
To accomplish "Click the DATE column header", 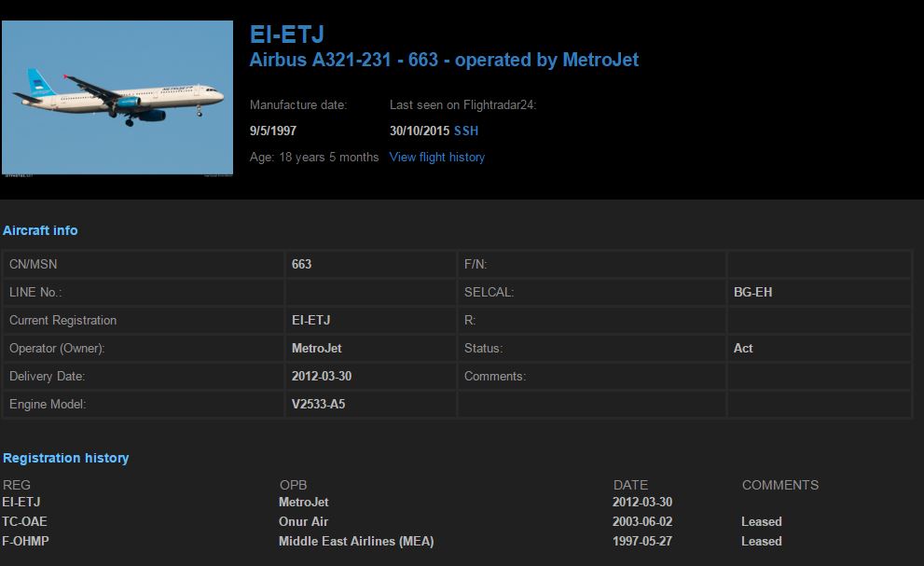I will click(630, 485).
